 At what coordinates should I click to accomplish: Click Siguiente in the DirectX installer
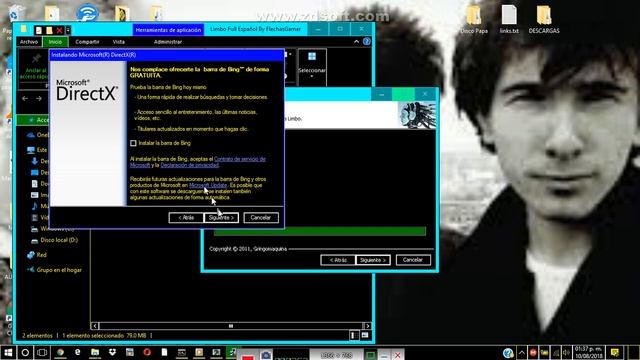221,218
